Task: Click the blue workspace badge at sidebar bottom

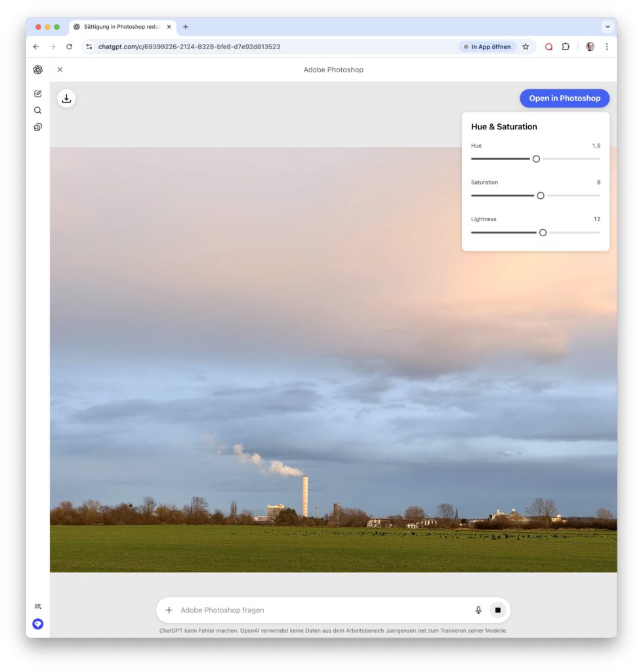Action: click(38, 624)
